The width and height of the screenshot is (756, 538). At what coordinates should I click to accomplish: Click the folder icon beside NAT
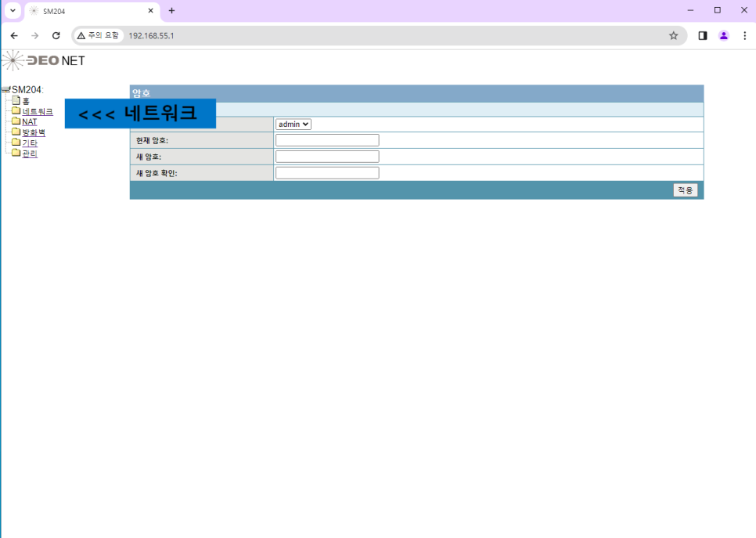coord(16,121)
